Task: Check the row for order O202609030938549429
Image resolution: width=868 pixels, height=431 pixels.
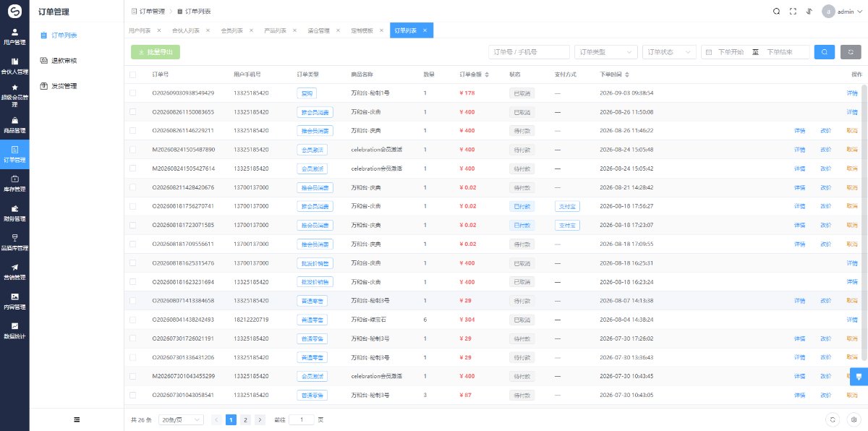Action: coord(132,93)
